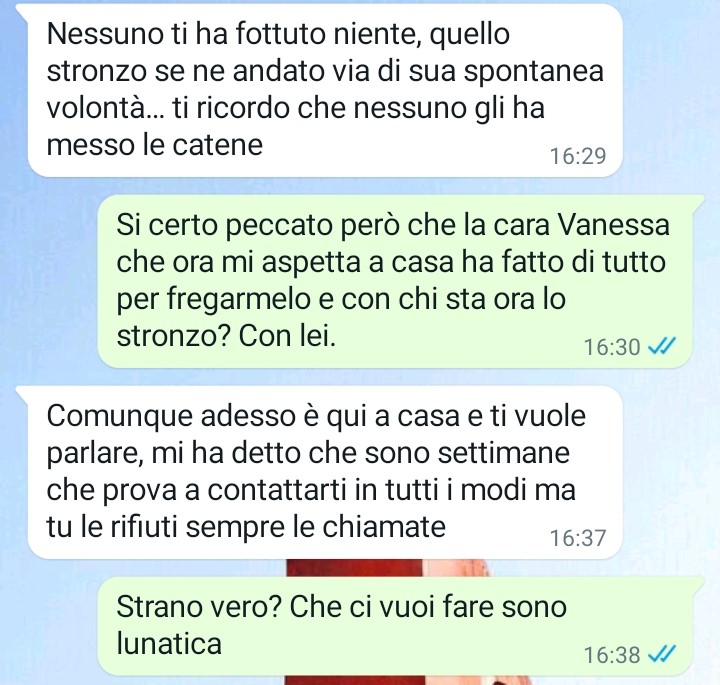This screenshot has height=685, width=720.
Task: Tap the 16:38 timestamp on the last message
Action: (x=612, y=655)
